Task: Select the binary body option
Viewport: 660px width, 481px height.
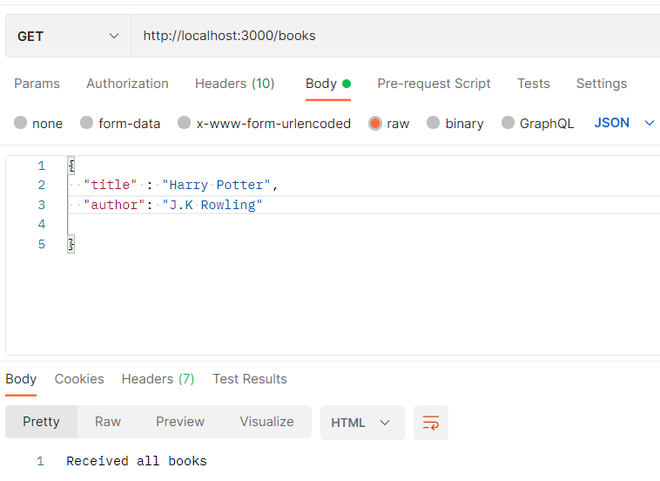Action: pyautogui.click(x=433, y=123)
